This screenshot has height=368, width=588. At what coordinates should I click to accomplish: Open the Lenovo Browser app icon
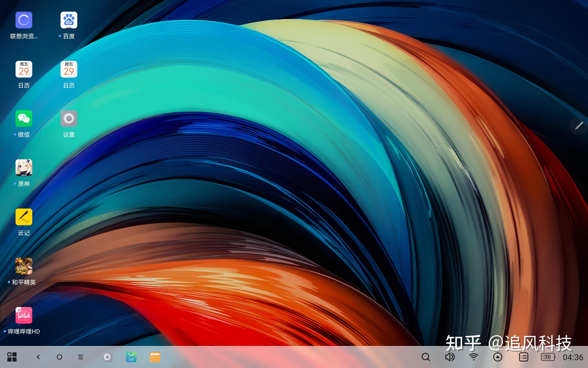point(24,20)
